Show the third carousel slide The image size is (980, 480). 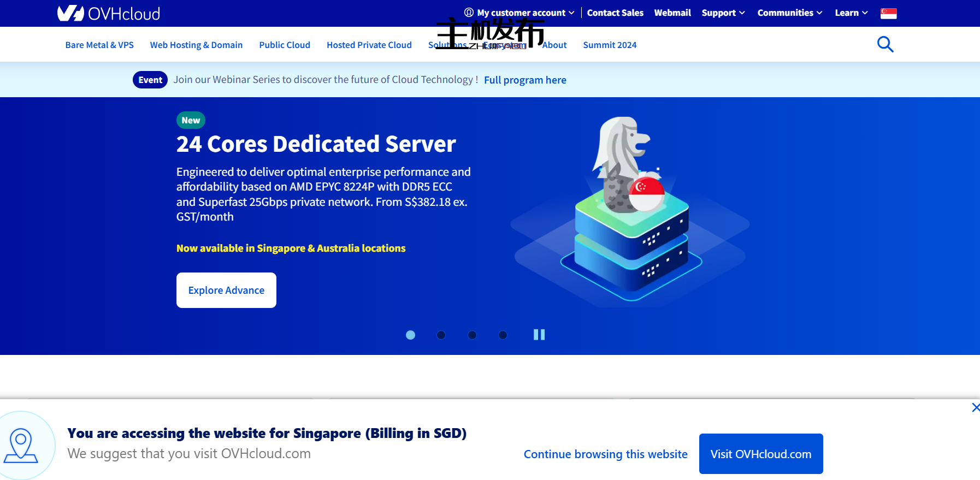click(x=472, y=335)
